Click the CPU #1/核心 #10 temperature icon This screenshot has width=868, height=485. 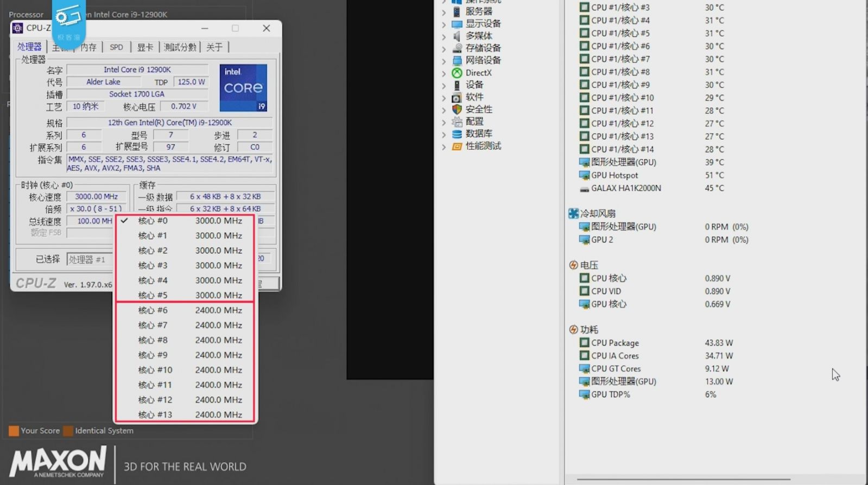click(584, 98)
